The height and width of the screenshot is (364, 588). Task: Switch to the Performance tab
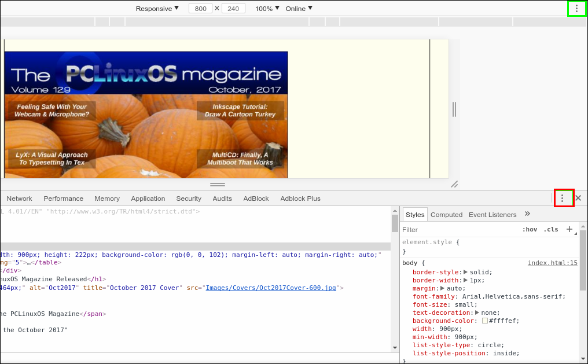pos(64,198)
